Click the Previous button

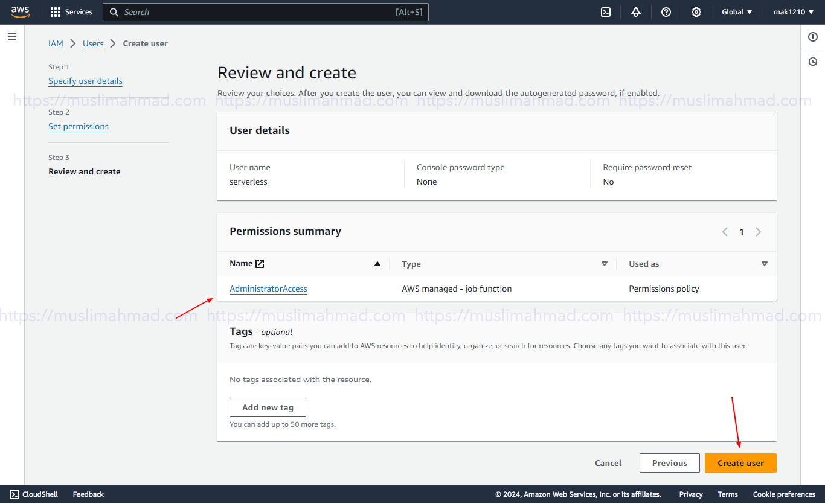pos(670,463)
